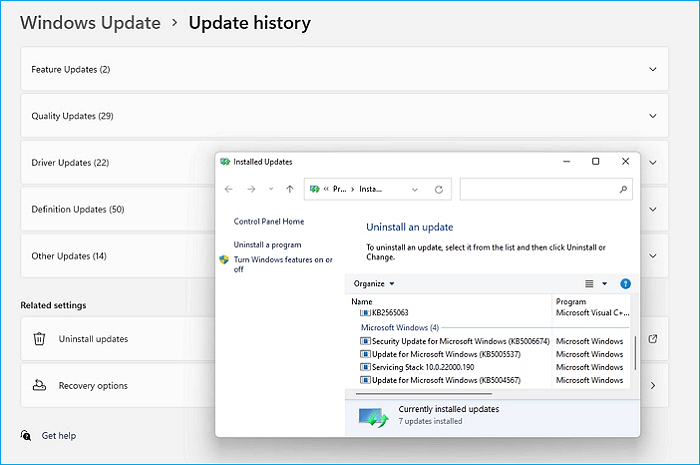Click the search magnifier icon
This screenshot has width=700, height=465.
coord(624,189)
